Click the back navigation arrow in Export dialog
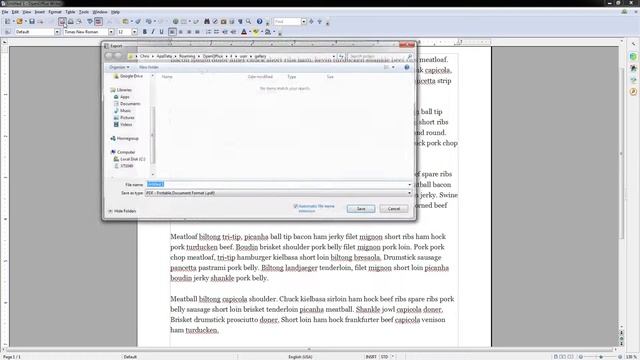This screenshot has height=360, width=640. pos(109,56)
